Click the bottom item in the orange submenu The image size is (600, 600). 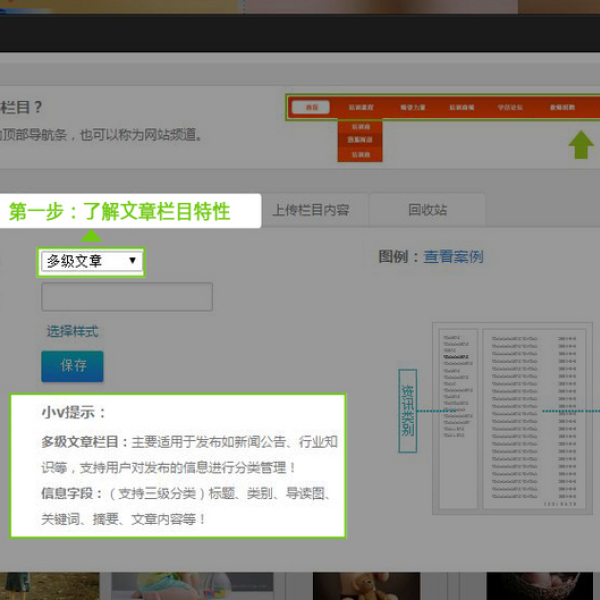click(x=360, y=155)
